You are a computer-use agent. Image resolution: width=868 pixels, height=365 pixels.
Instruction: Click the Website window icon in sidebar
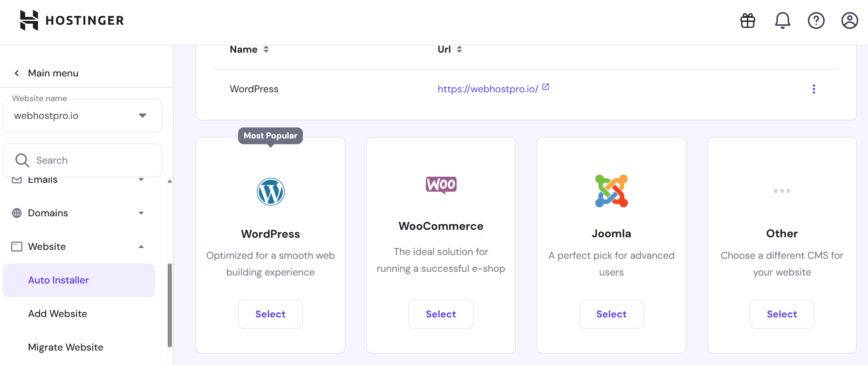(17, 247)
